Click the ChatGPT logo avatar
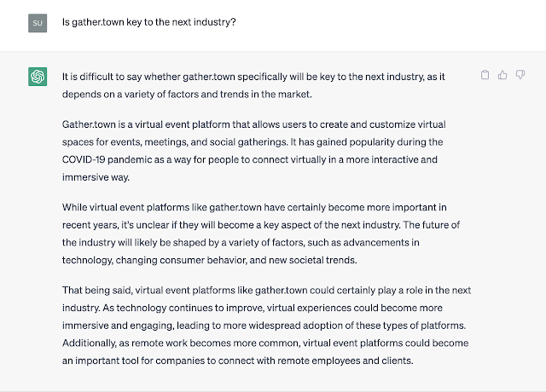The width and height of the screenshot is (546, 392). click(x=38, y=77)
